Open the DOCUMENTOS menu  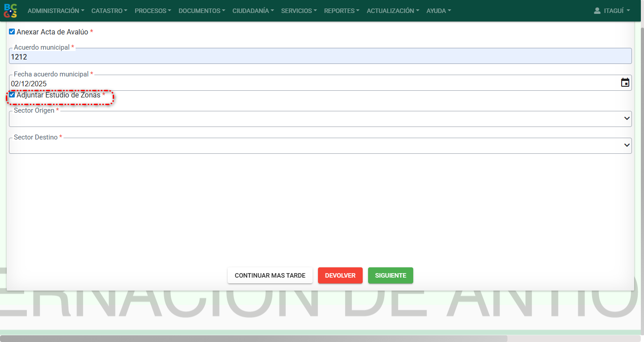202,11
